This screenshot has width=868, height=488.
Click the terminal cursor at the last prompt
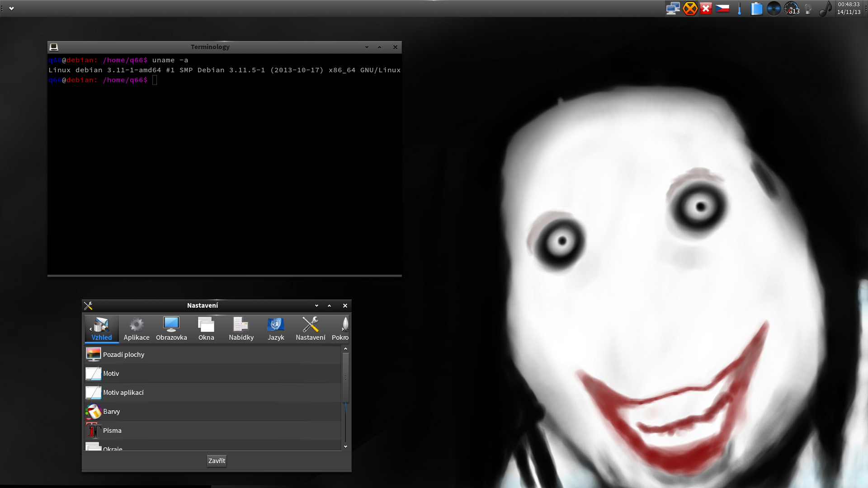155,80
